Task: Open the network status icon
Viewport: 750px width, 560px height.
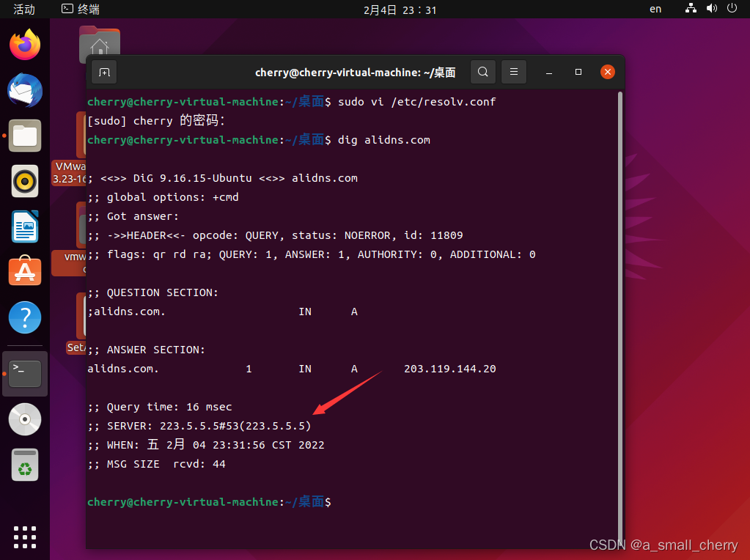Action: point(691,8)
